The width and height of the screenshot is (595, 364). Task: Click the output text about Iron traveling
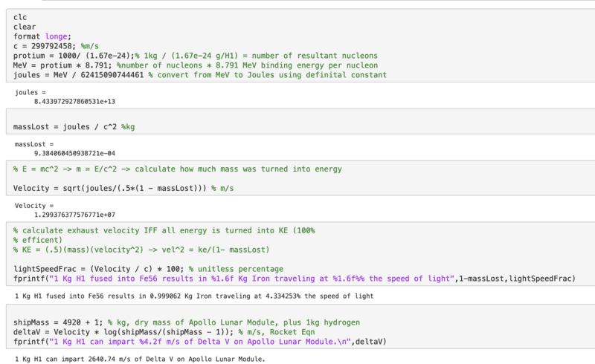[x=194, y=296]
